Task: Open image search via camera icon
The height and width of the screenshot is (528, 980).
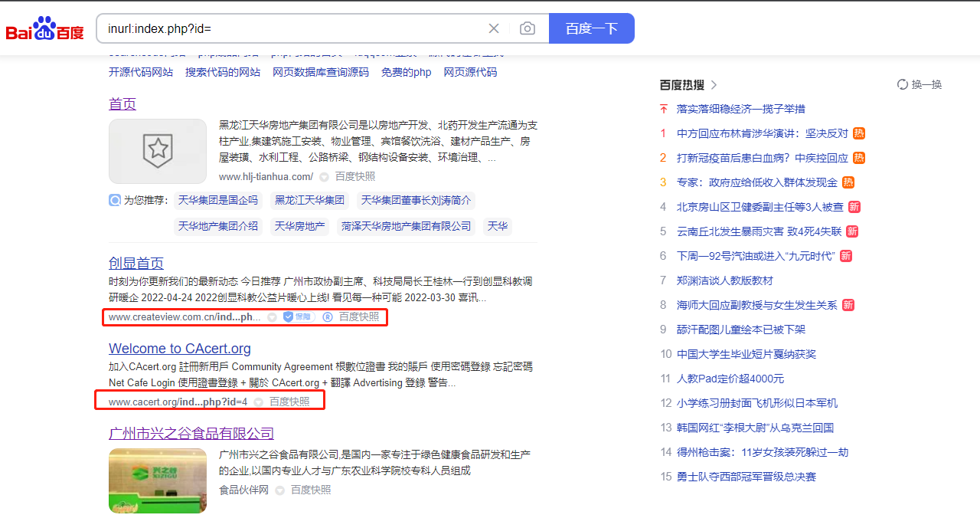Action: (x=528, y=28)
